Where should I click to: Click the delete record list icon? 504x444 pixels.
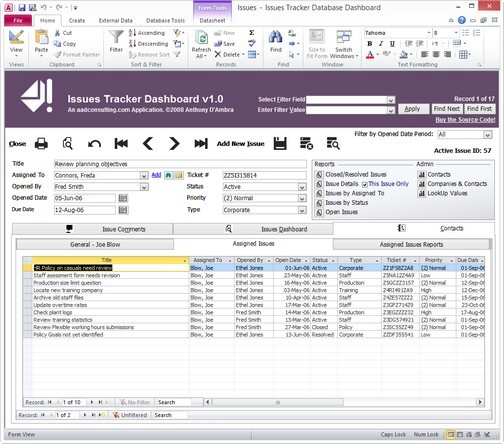[306, 143]
